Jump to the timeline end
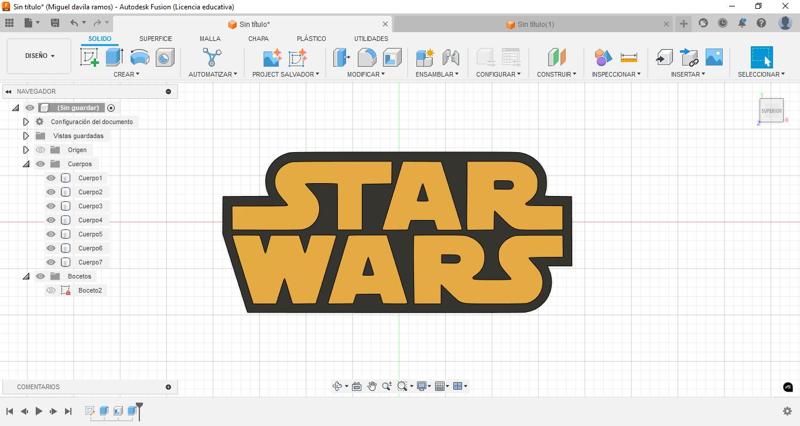This screenshot has width=800, height=426. 68,411
